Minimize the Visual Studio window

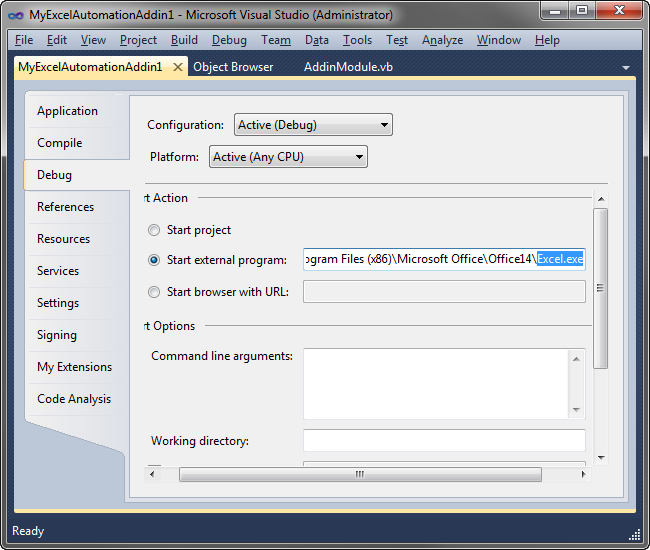555,11
